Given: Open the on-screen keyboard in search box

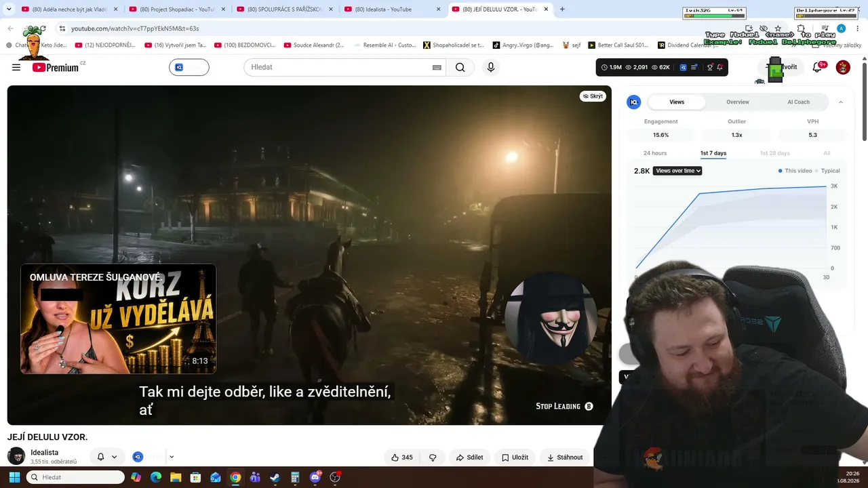Looking at the screenshot, I should (437, 67).
